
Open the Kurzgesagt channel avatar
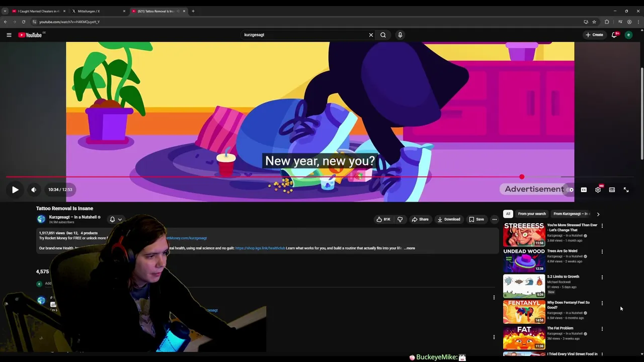(x=41, y=219)
